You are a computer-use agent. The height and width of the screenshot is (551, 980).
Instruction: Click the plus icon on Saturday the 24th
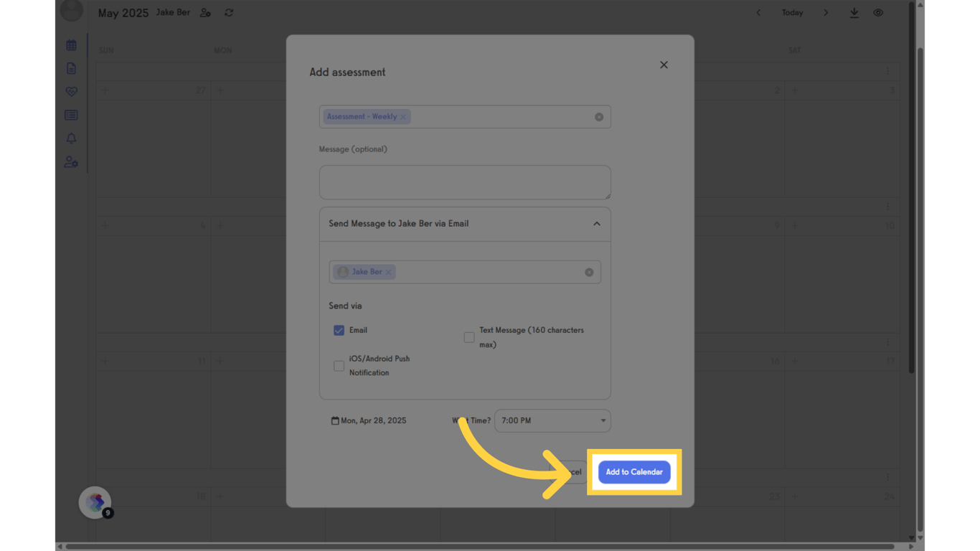coord(794,496)
